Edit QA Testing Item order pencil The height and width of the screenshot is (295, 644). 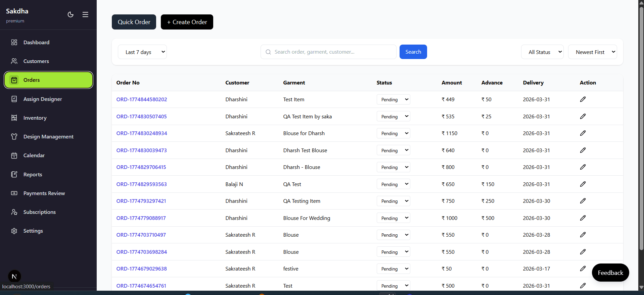(x=583, y=201)
